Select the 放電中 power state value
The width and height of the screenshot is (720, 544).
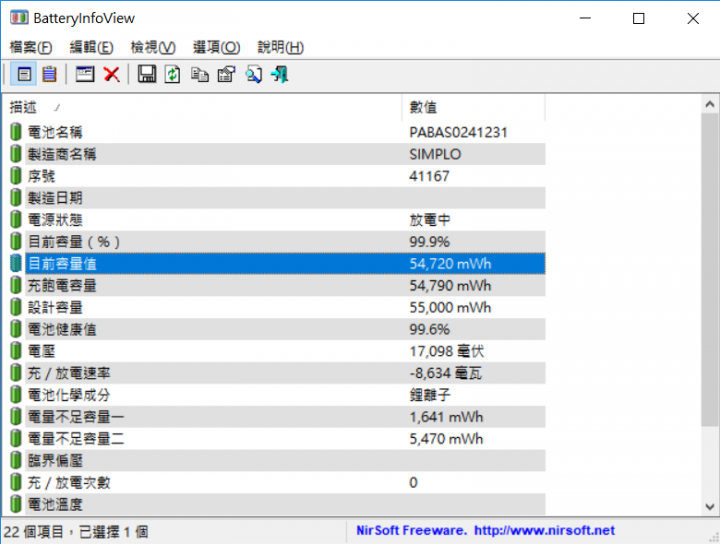(x=429, y=220)
